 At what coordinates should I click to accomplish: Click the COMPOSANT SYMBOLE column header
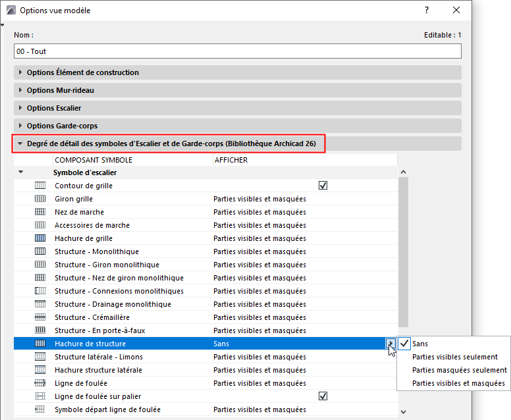132,160
